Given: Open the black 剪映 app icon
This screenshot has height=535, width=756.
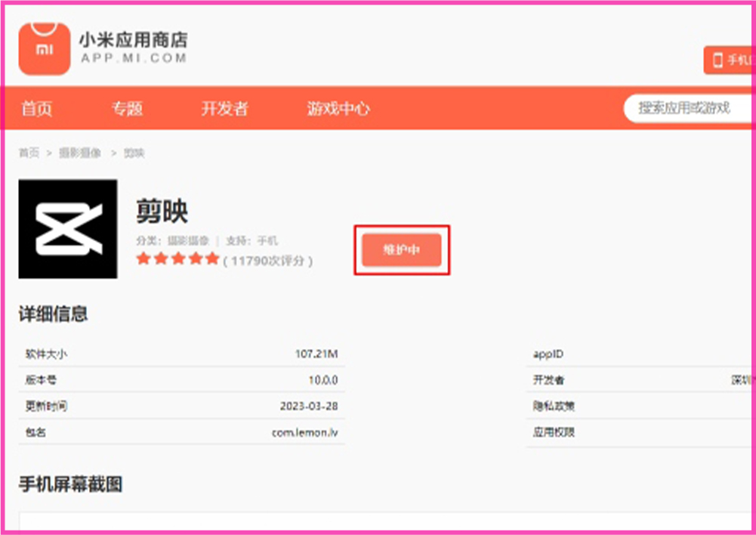Looking at the screenshot, I should pos(68,229).
